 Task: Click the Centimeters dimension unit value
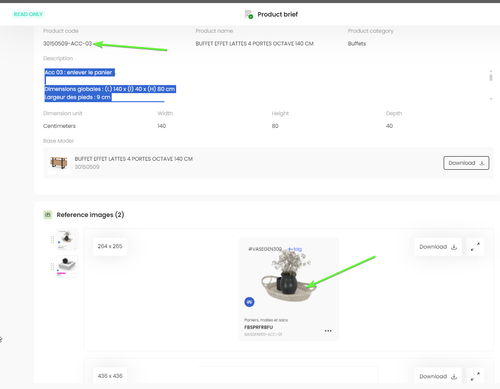click(59, 126)
